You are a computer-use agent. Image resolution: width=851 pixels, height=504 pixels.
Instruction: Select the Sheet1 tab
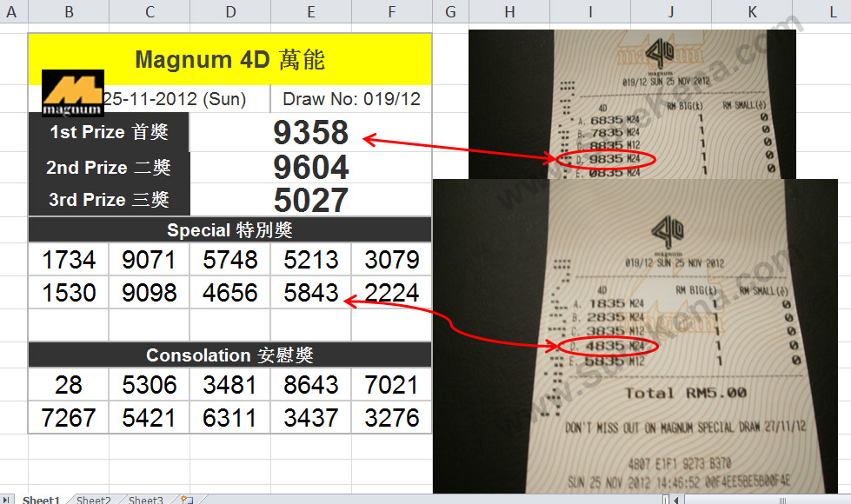click(x=41, y=499)
